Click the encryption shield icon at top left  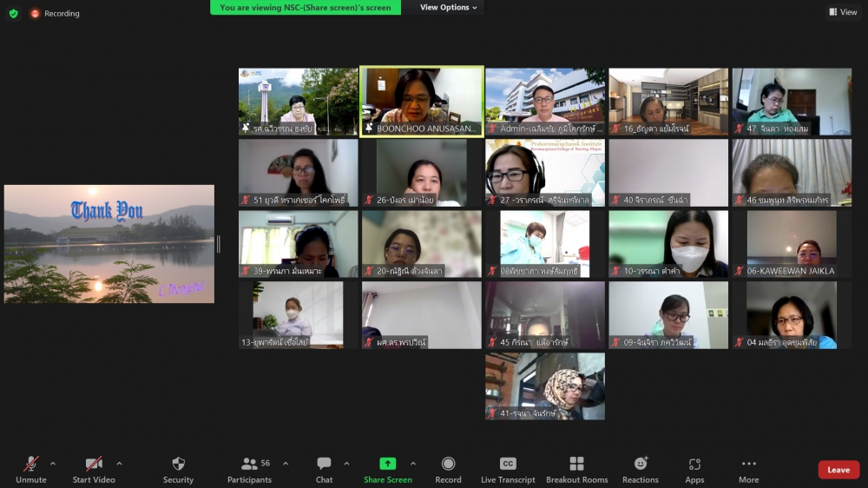[13, 13]
